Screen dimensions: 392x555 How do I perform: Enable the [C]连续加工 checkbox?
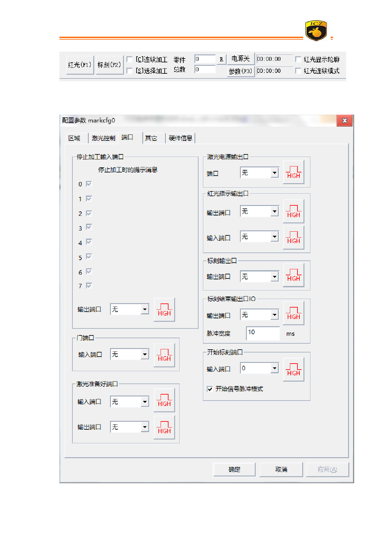(130, 59)
